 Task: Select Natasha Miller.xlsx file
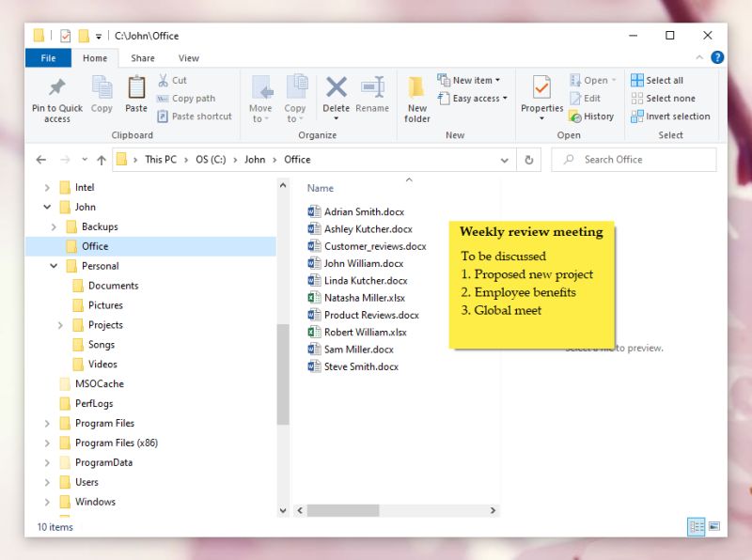pos(356,298)
